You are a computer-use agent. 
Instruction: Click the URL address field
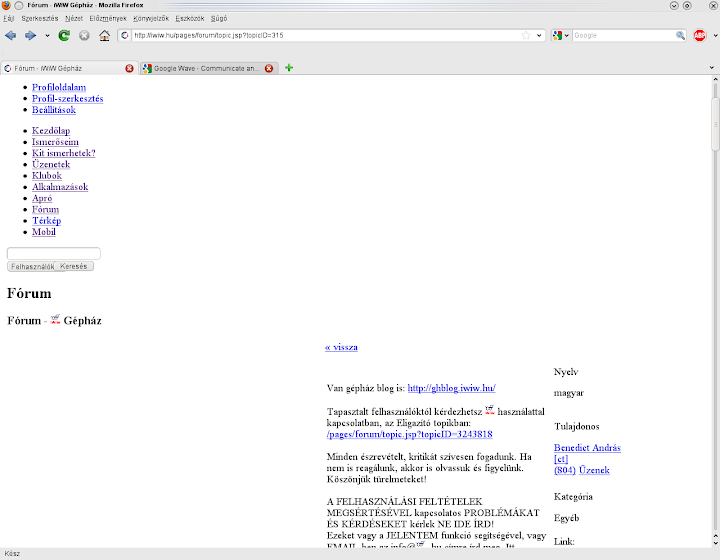(326, 35)
